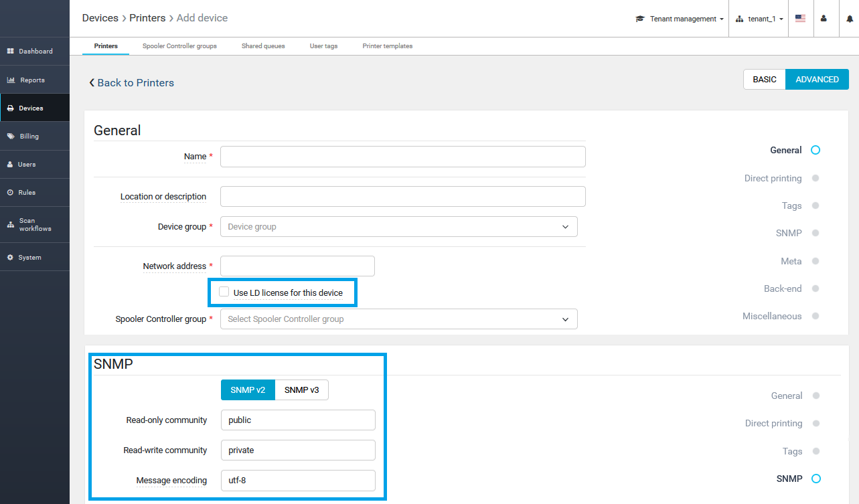Open Select Spooler Controller group dropdown
This screenshot has width=859, height=504.
[x=398, y=319]
